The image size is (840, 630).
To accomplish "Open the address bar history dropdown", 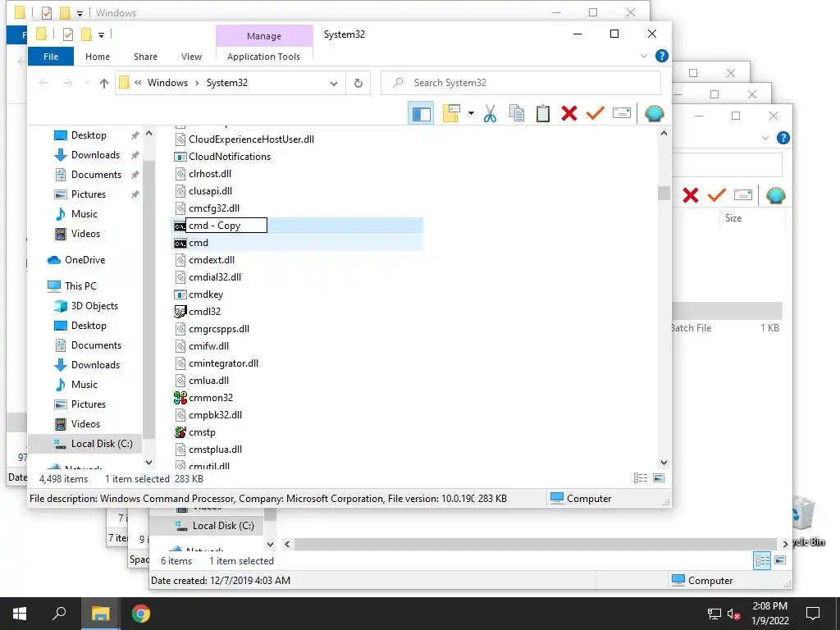I will (334, 83).
